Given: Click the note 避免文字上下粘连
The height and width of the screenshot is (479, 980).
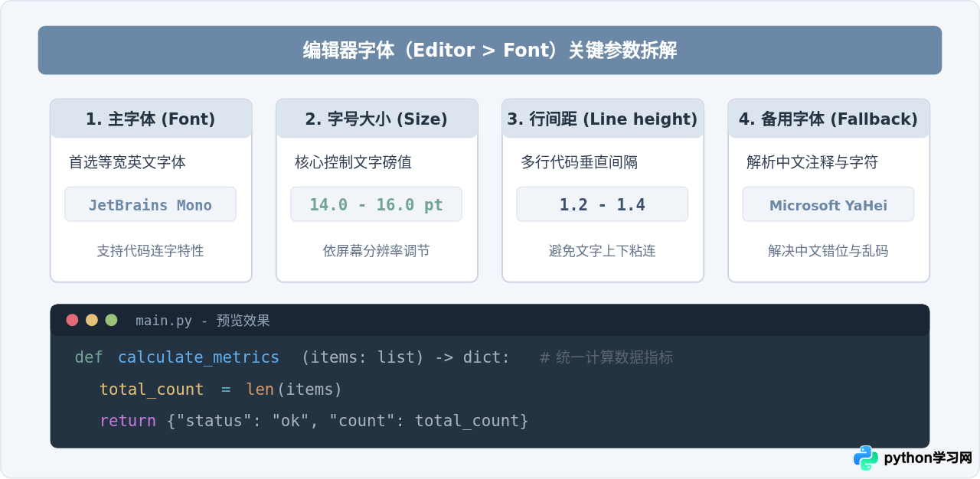Looking at the screenshot, I should click(603, 251).
